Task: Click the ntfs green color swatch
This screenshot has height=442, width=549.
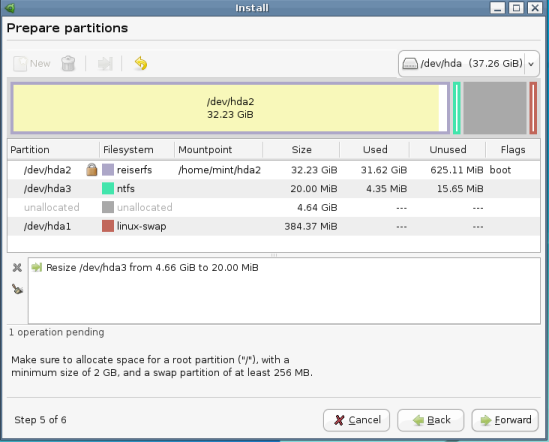Action: (108, 188)
